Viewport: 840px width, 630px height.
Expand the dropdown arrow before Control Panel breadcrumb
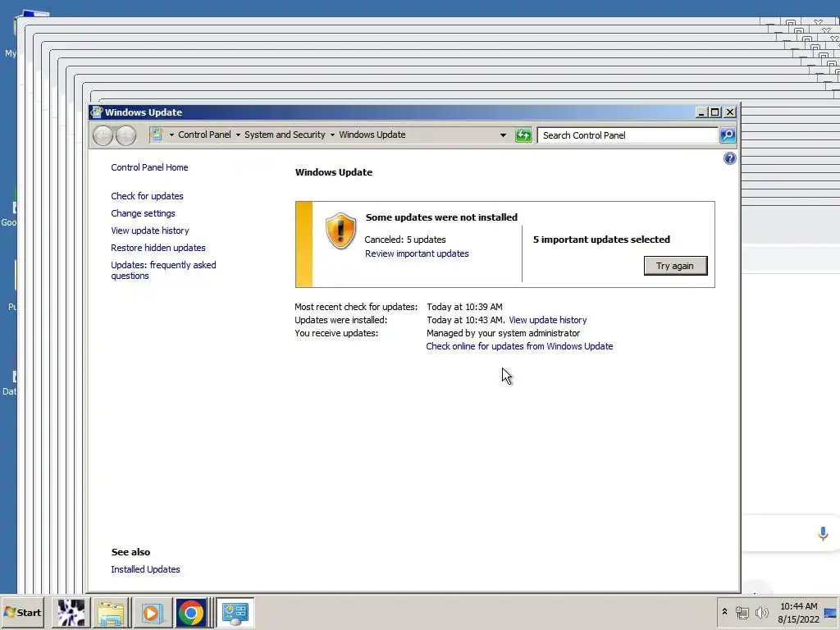pyautogui.click(x=171, y=135)
